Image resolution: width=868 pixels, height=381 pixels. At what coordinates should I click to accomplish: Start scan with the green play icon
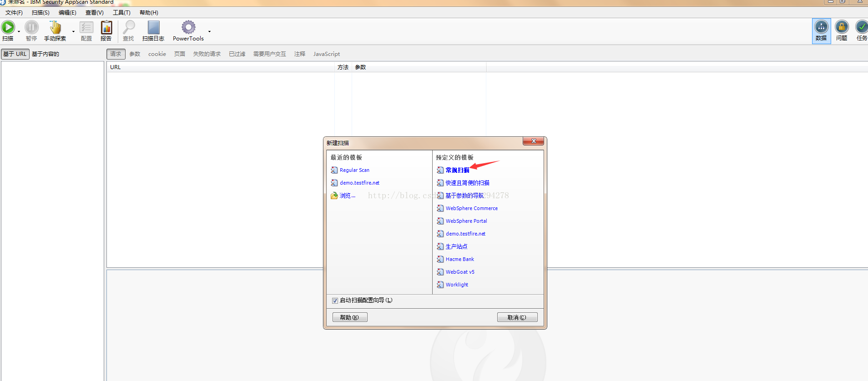pyautogui.click(x=8, y=27)
